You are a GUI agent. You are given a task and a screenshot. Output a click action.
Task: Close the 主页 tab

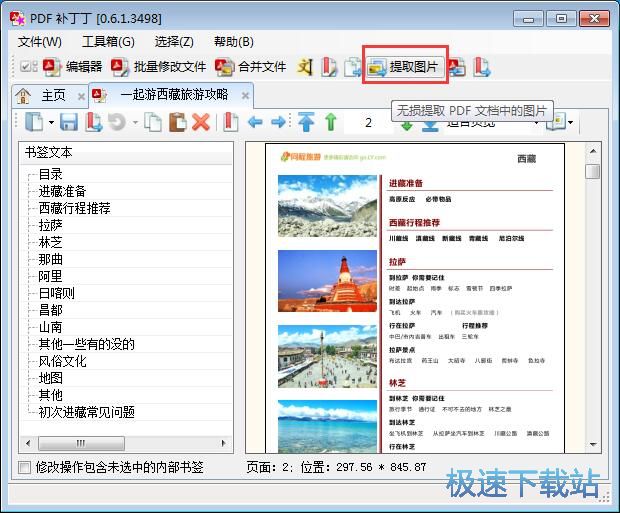[x=81, y=96]
